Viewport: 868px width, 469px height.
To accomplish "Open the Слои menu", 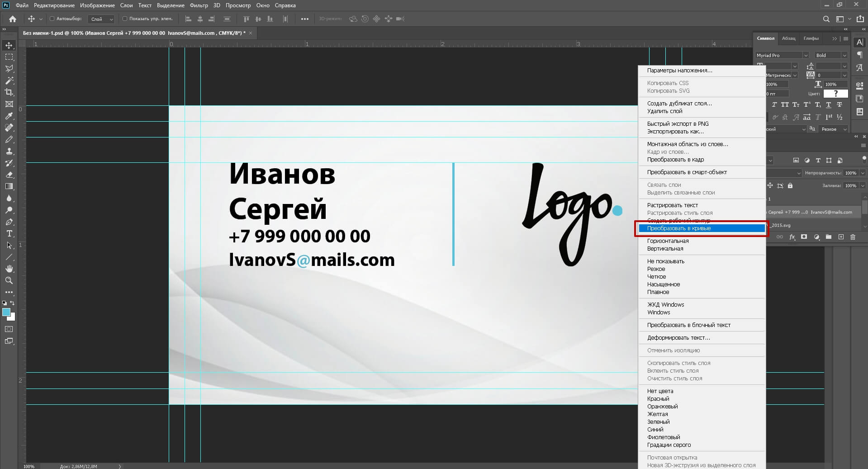I will 126,5.
